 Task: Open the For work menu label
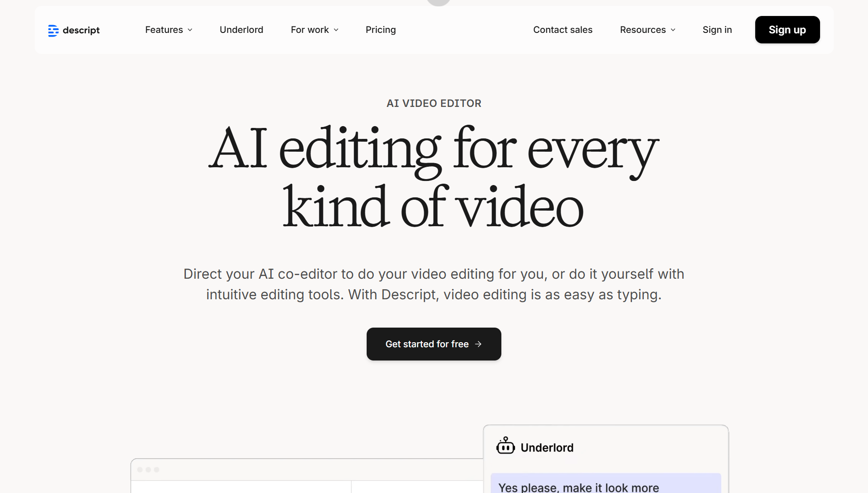click(x=310, y=30)
